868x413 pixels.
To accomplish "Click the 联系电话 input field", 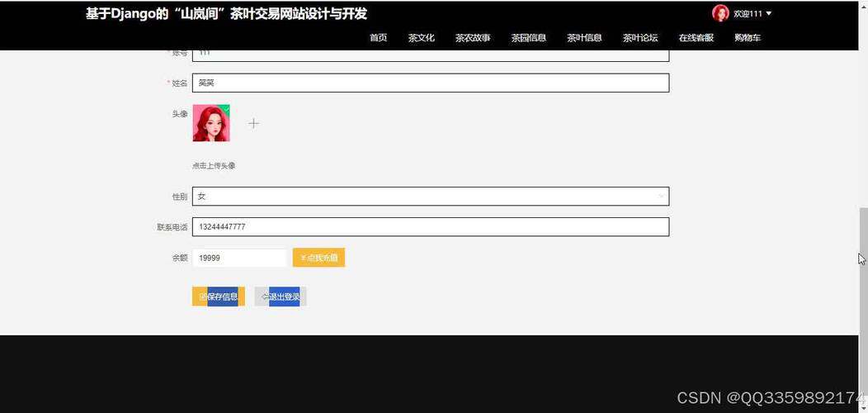I will click(431, 226).
